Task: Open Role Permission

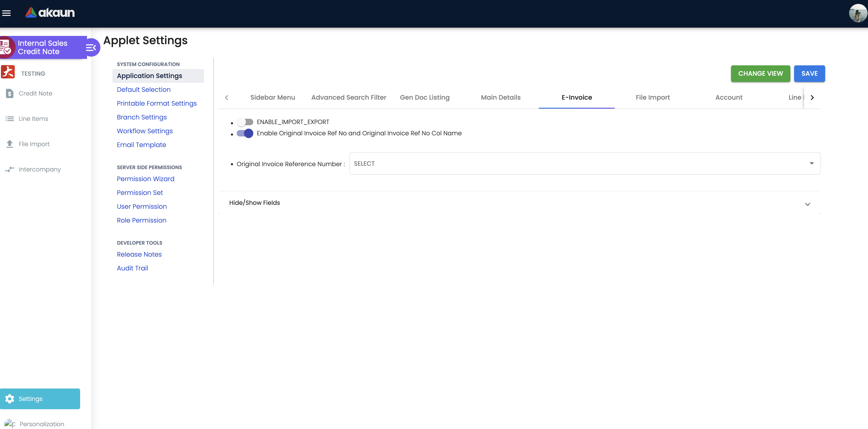Action: [142, 220]
